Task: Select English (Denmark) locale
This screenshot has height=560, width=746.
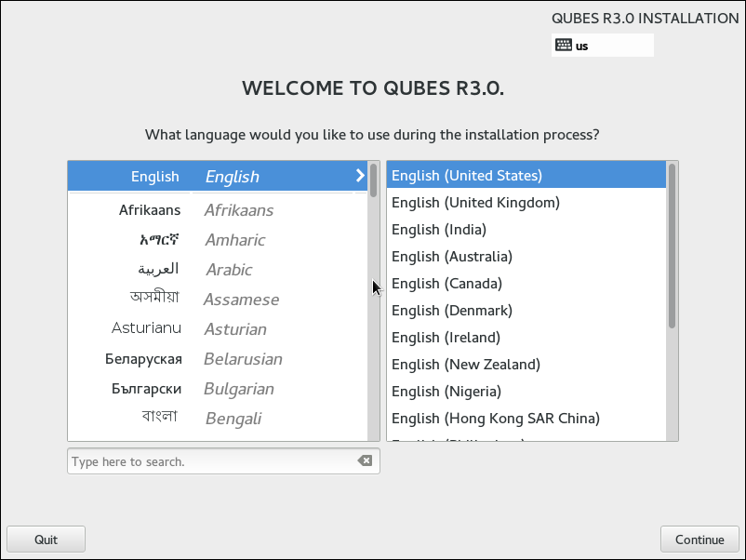Action: click(x=526, y=310)
